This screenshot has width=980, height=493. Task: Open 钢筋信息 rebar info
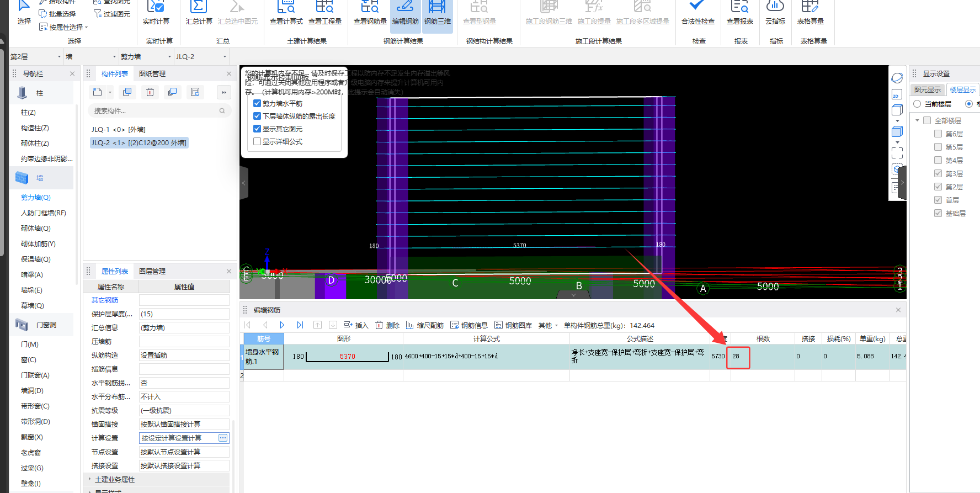469,325
